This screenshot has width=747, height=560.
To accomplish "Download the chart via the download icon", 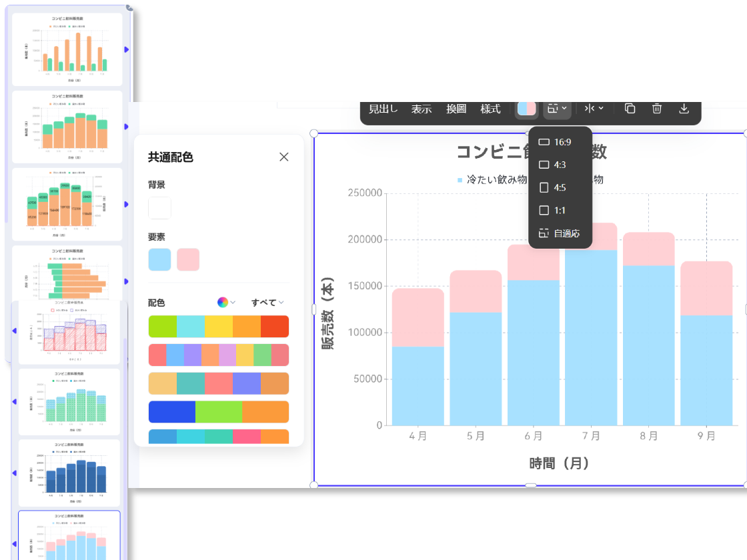I will click(x=684, y=108).
